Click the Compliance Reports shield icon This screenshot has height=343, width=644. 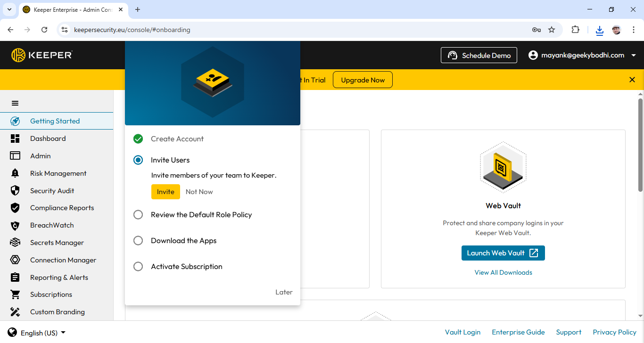[15, 208]
